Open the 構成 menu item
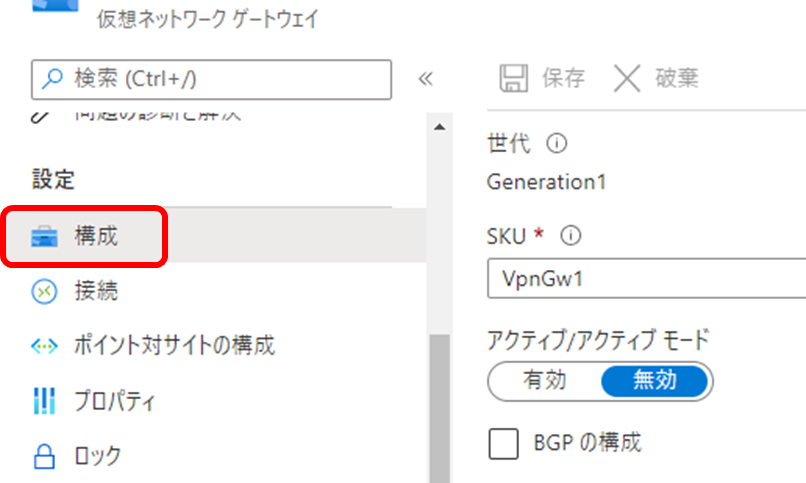 coord(213,236)
